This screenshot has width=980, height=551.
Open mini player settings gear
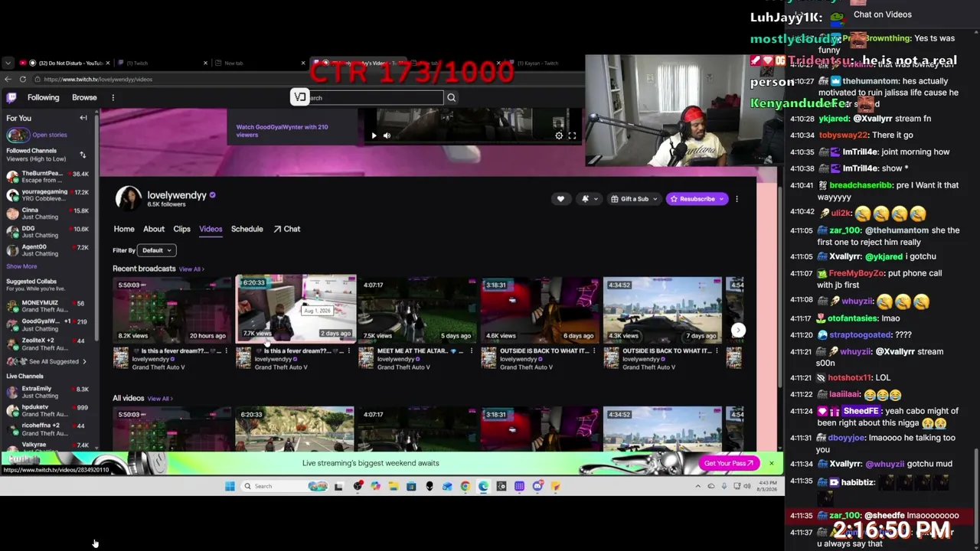tap(559, 135)
